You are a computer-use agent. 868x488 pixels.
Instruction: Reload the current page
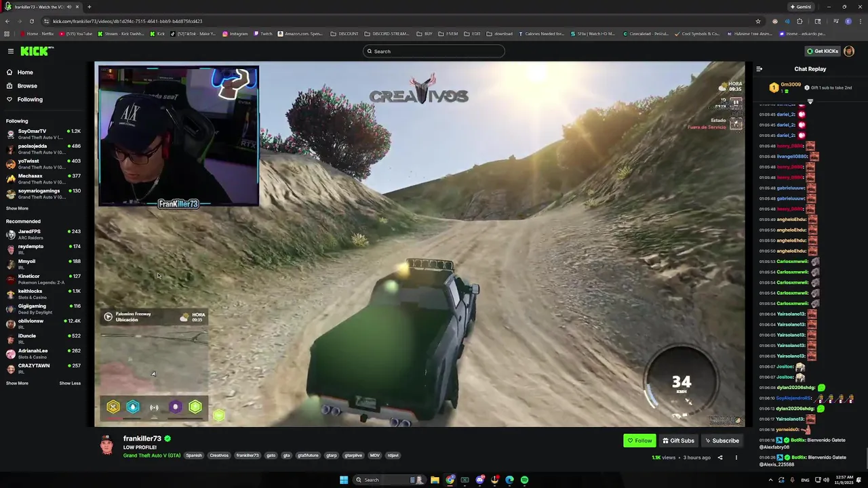click(x=31, y=21)
